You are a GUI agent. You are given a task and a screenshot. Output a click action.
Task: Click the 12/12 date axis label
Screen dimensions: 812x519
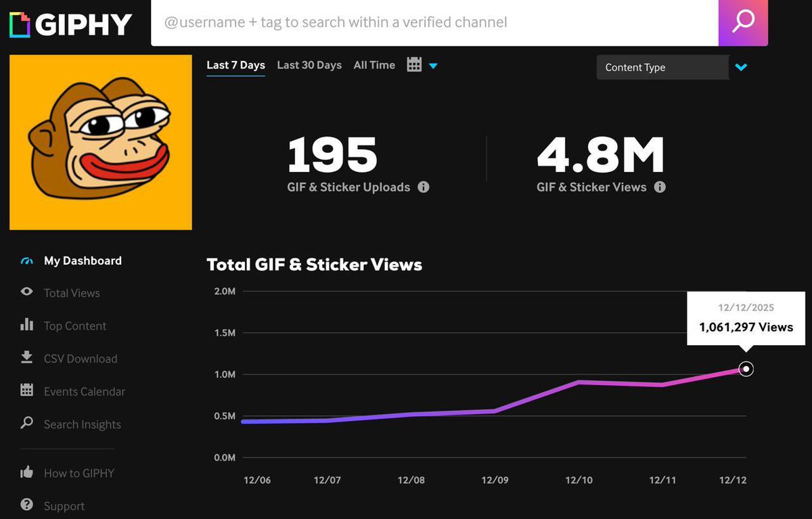point(733,480)
